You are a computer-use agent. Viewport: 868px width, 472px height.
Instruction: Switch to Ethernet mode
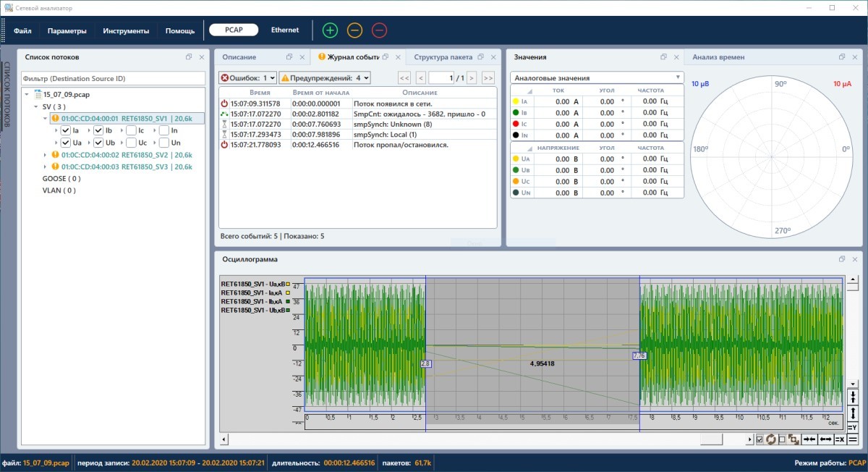tap(285, 30)
